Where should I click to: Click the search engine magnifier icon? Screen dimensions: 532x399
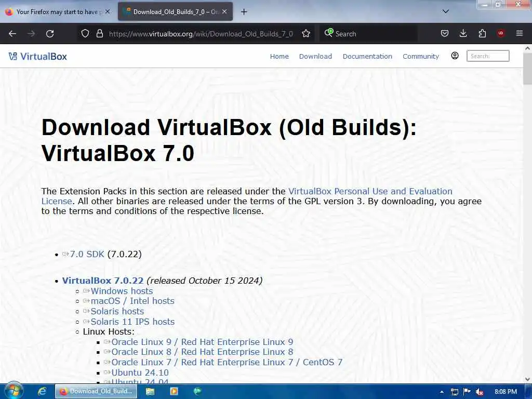329,33
